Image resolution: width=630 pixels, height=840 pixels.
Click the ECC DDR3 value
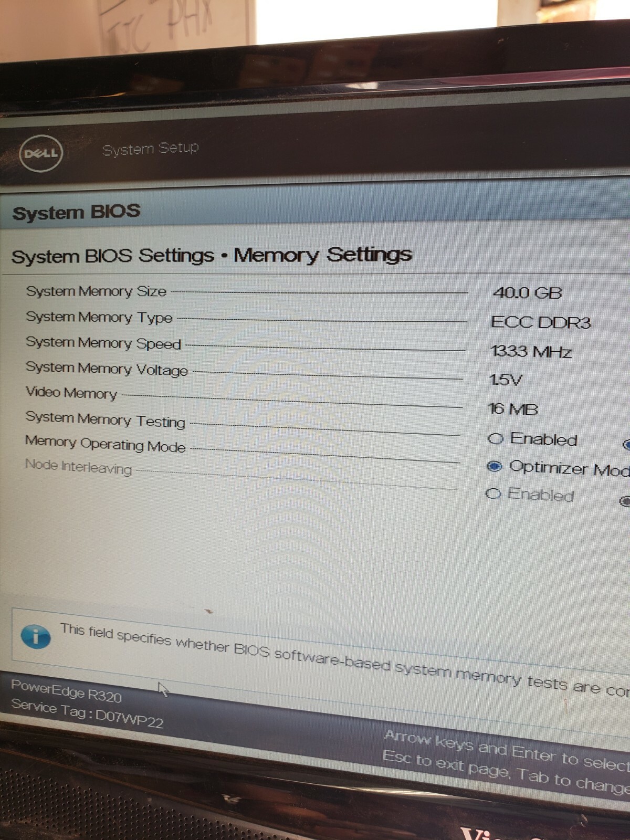(541, 322)
